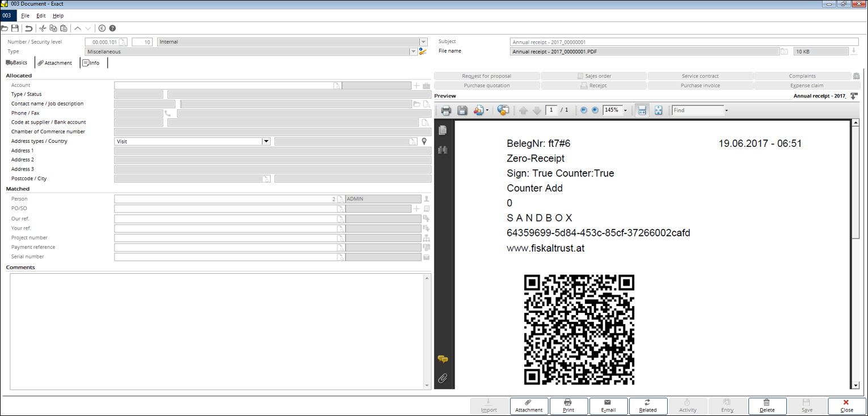Open the File menu

pyautogui.click(x=25, y=16)
